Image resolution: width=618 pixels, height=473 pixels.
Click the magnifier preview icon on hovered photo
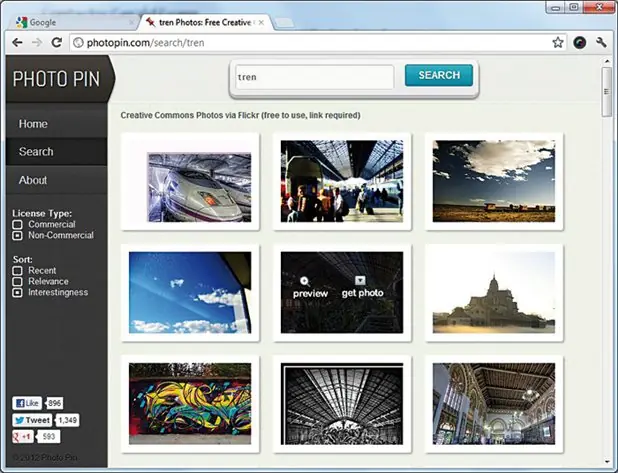(305, 281)
